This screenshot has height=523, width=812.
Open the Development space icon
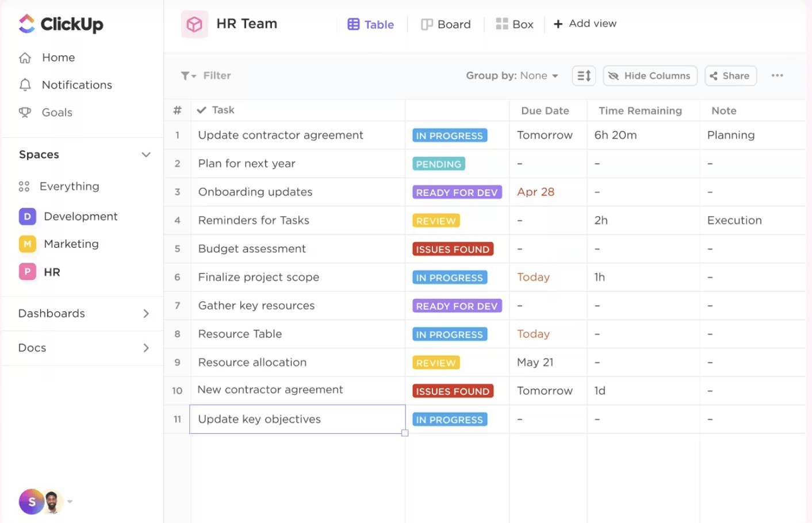coord(27,216)
